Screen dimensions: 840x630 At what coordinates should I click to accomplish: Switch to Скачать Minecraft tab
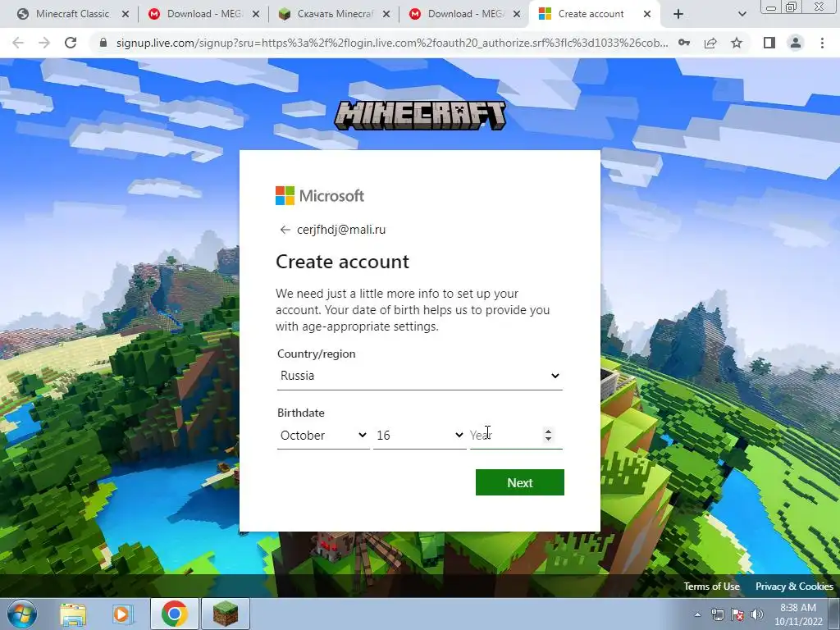coord(335,14)
